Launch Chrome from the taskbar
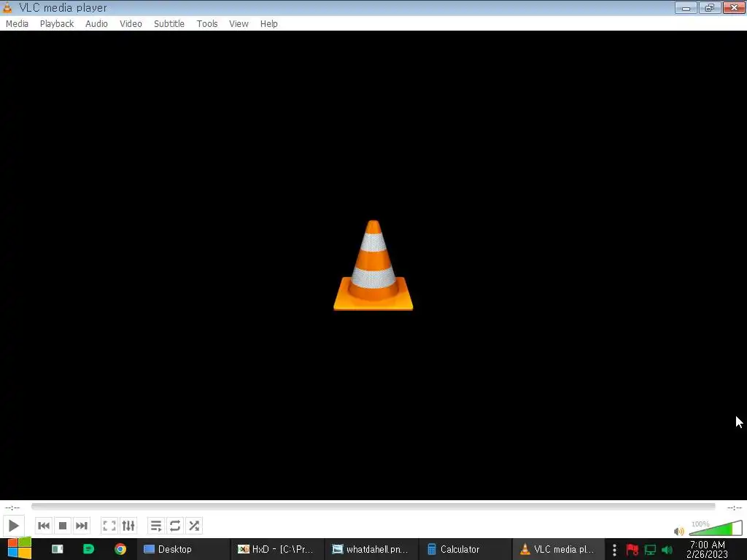This screenshot has width=747, height=560. (120, 549)
